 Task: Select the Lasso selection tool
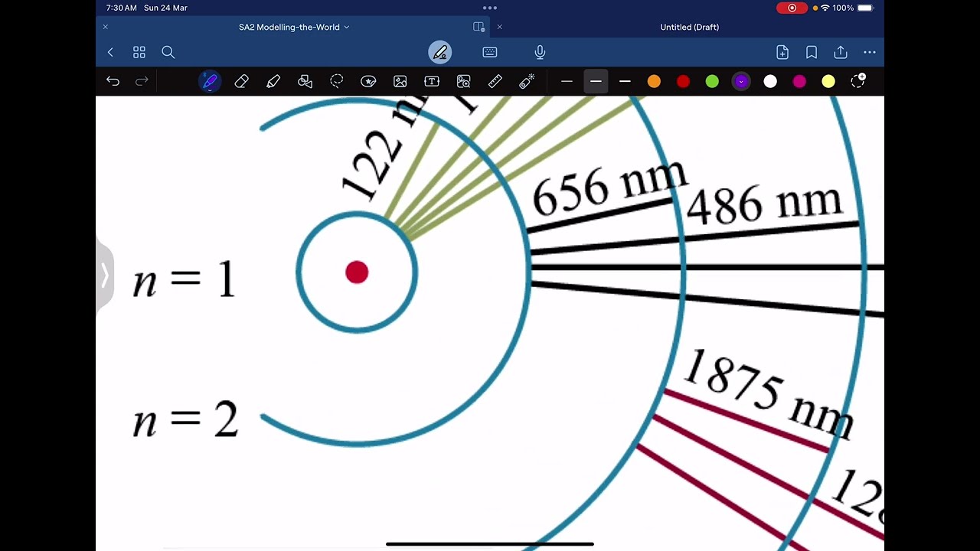[337, 81]
